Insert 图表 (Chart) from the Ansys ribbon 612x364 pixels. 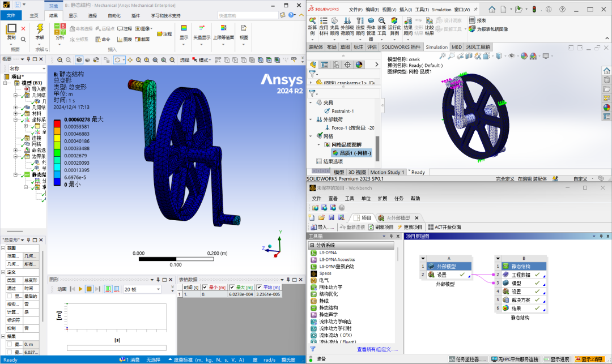click(x=125, y=40)
